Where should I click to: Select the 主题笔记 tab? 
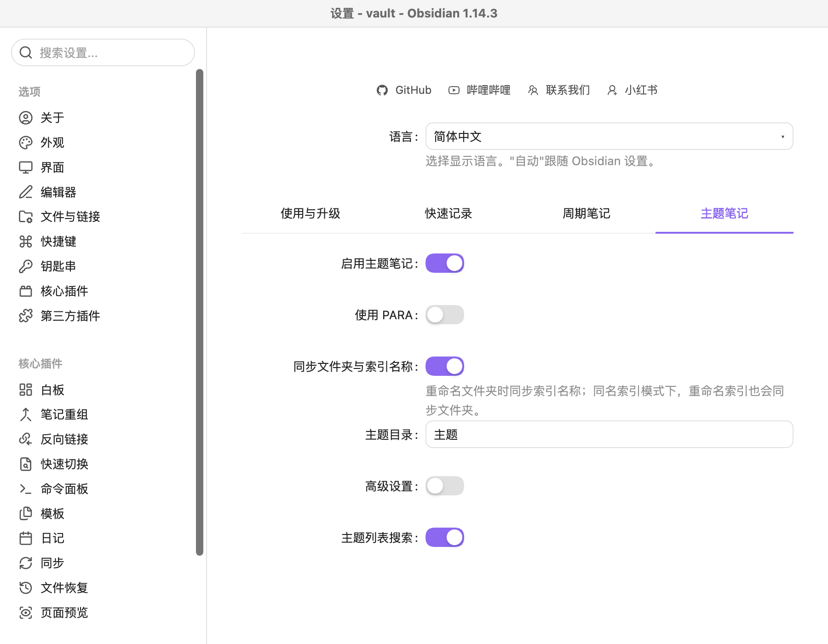[x=724, y=213]
